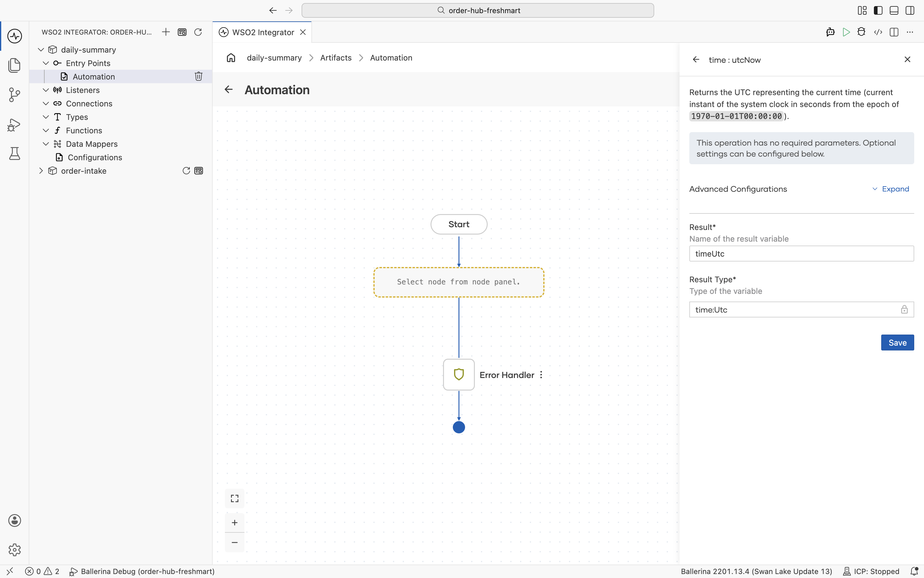Run the integration with the green play icon
The width and height of the screenshot is (924, 578).
pyautogui.click(x=846, y=32)
